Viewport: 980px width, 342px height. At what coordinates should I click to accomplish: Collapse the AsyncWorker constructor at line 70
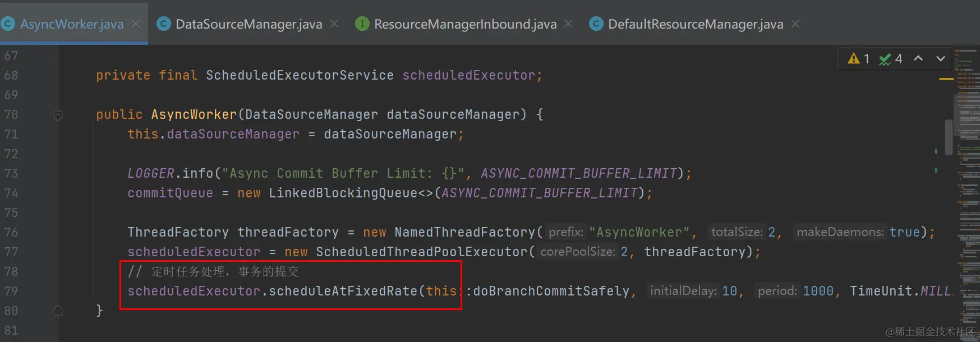pos(58,115)
